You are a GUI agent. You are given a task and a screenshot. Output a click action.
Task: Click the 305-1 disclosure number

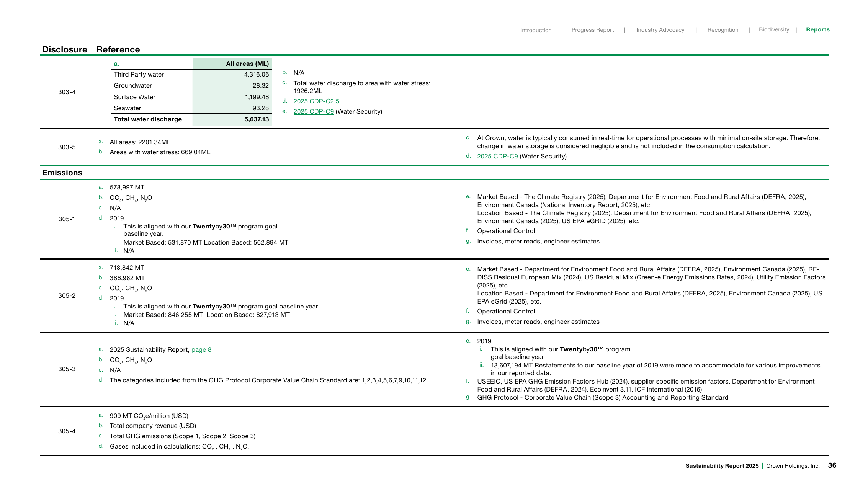[x=67, y=219]
